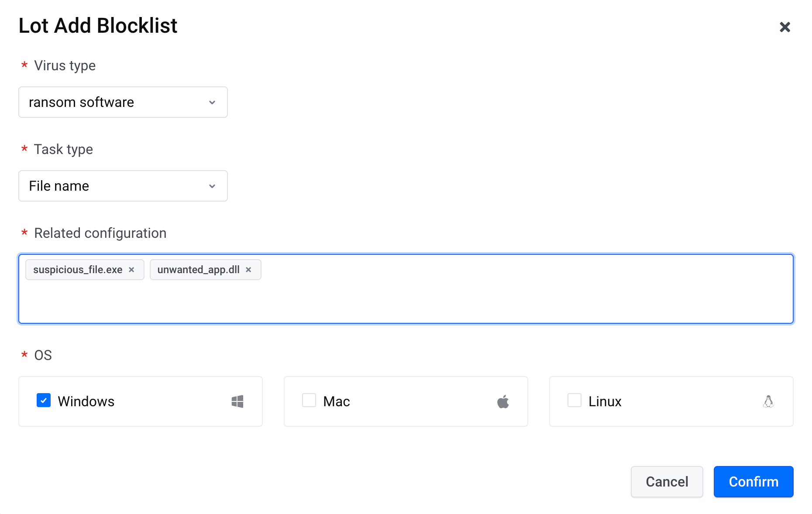Viewport: 812px width, 514px height.
Task: Confirm the blocklist addition
Action: (754, 482)
